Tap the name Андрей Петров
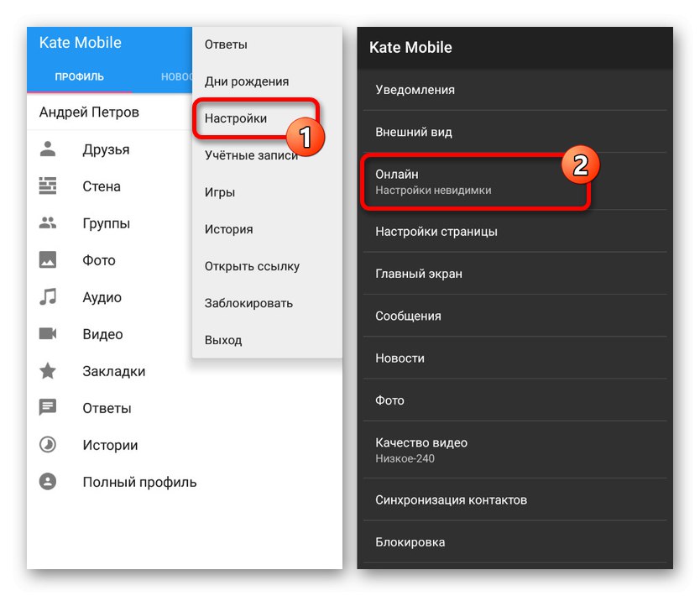700x596 pixels. pos(90,112)
